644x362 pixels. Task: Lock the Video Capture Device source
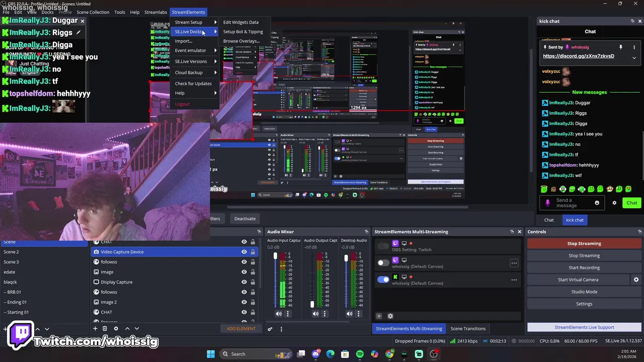point(253,252)
